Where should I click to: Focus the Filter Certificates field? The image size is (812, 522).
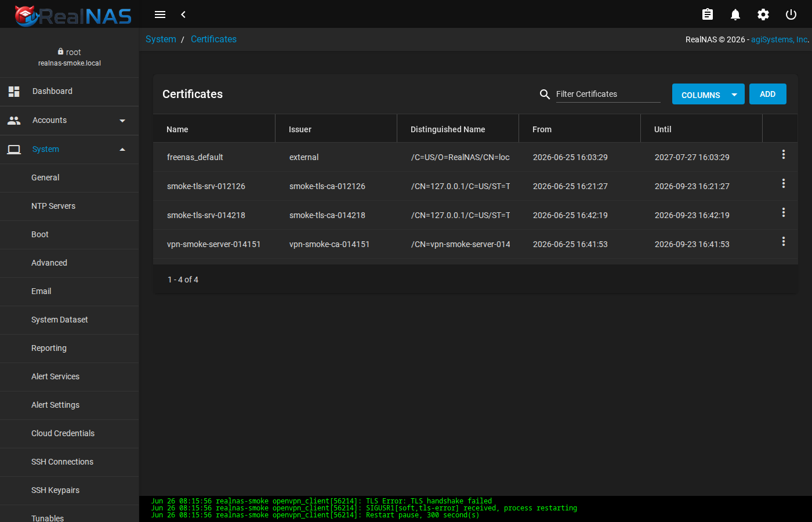(x=608, y=94)
